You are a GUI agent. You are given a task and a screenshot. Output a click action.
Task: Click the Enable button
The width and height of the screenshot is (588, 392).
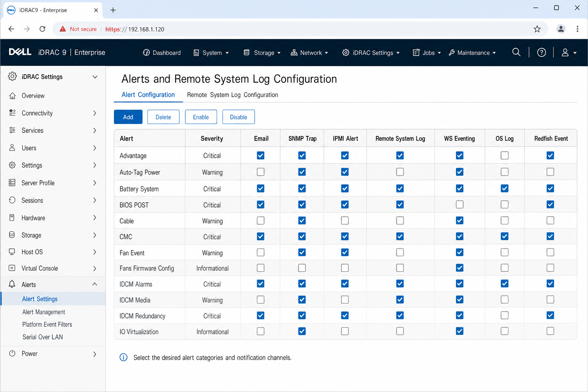pos(201,117)
